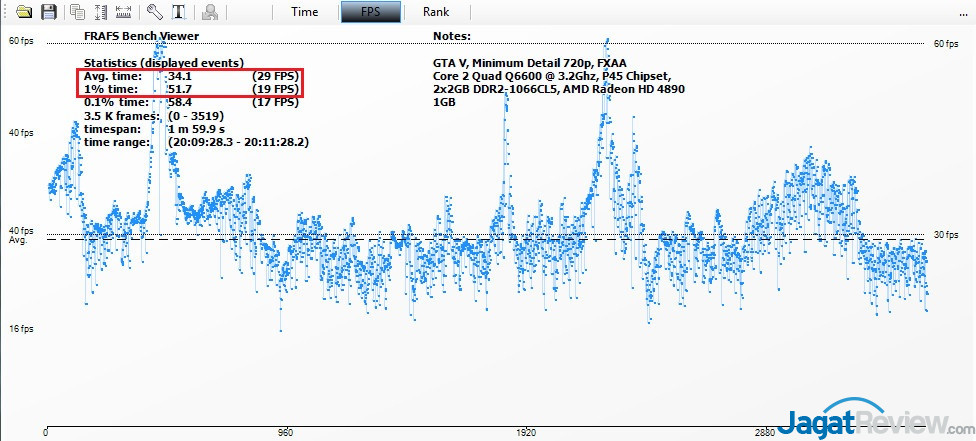The image size is (976, 441).
Task: Toggle the text 'T' toolbar icon
Action: click(179, 13)
